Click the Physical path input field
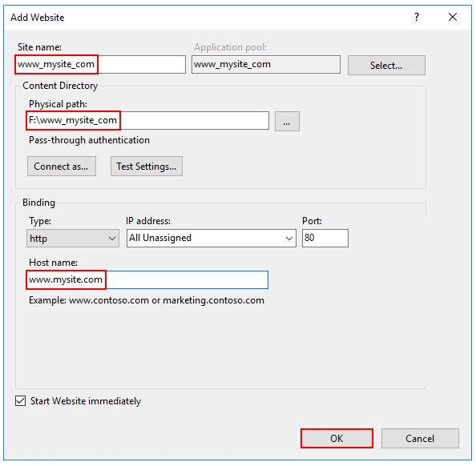This screenshot has width=476, height=466. pos(147,121)
